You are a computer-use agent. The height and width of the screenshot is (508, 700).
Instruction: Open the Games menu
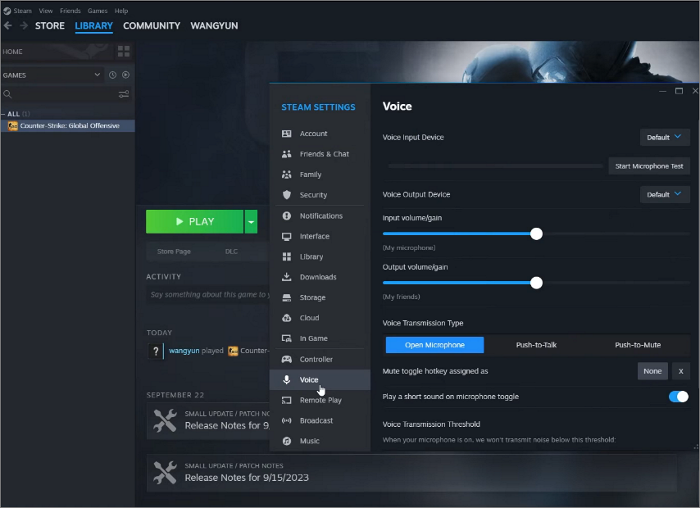pyautogui.click(x=97, y=11)
